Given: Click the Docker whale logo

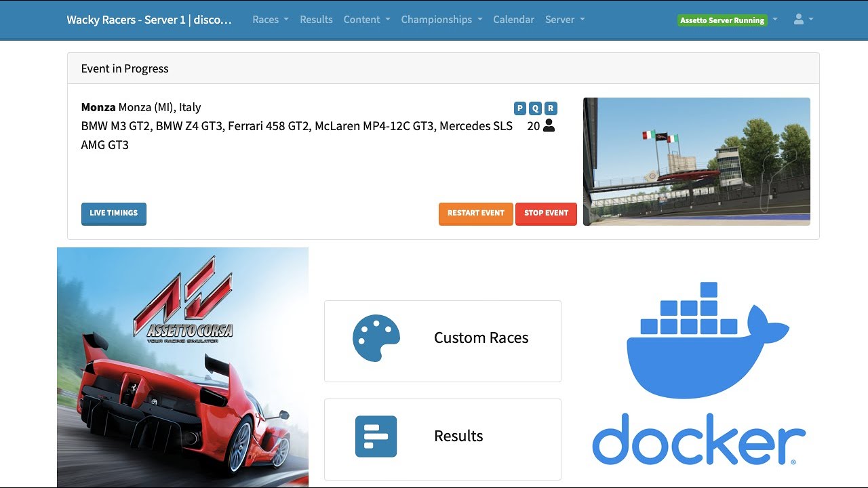Looking at the screenshot, I should [x=708, y=339].
